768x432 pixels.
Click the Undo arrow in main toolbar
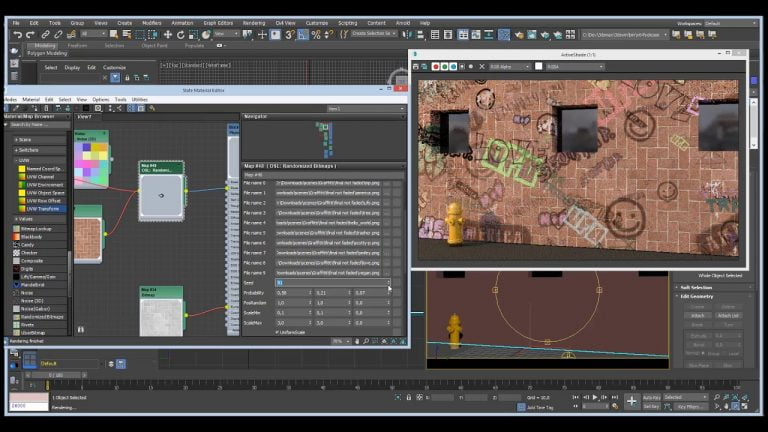tap(18, 34)
